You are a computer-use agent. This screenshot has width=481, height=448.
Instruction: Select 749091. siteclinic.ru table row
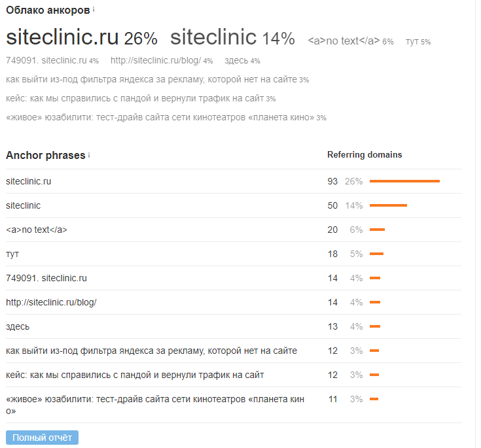pos(46,278)
